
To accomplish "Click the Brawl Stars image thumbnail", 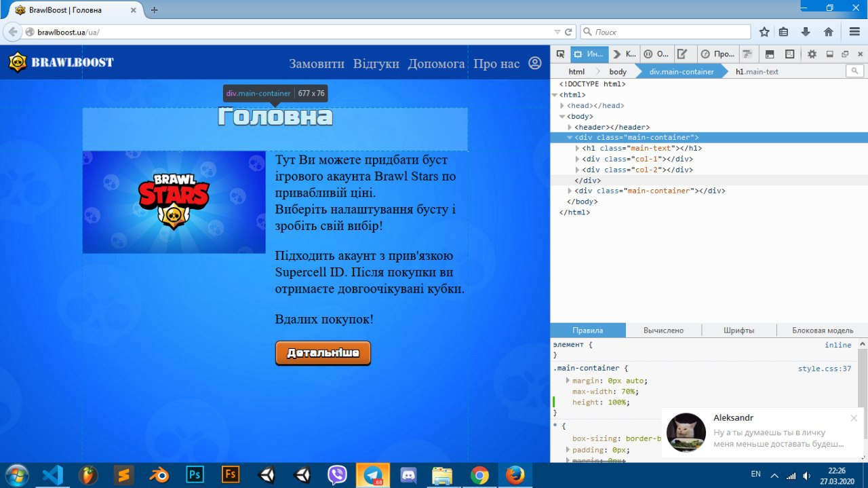I will coord(174,202).
